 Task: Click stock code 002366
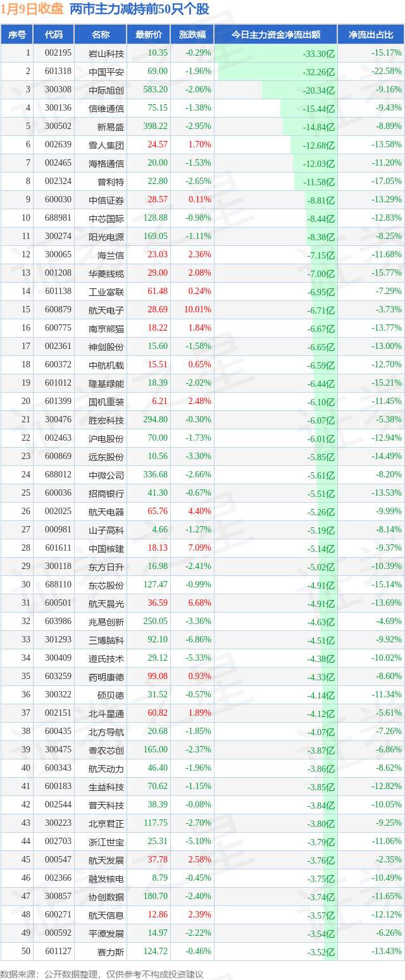pos(58,878)
